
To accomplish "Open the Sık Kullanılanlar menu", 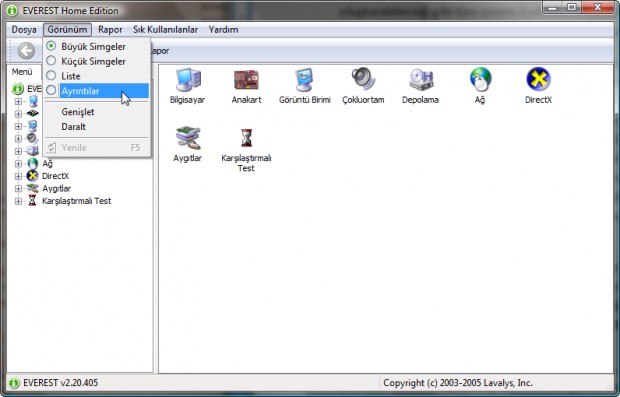I will 165,30.
